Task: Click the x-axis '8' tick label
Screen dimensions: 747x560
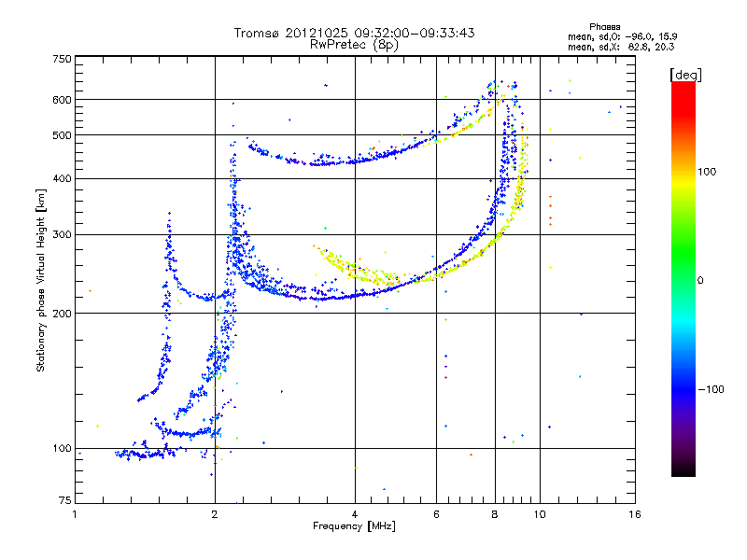Action: (495, 514)
